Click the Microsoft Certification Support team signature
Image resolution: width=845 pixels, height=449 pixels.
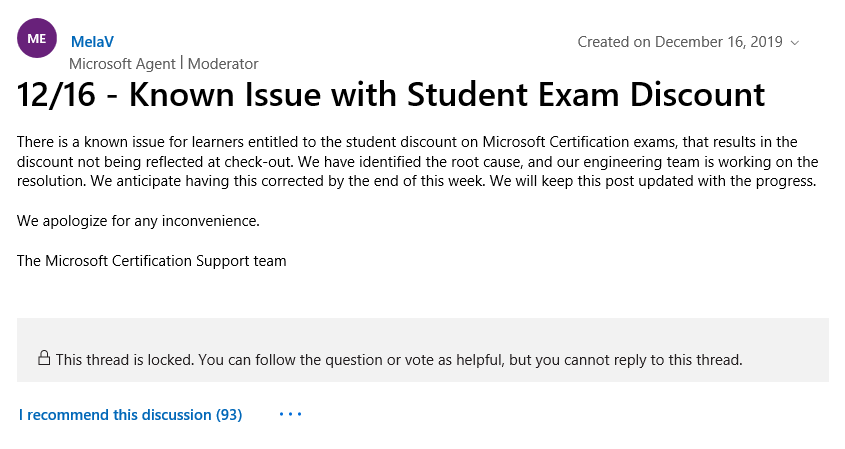(x=151, y=261)
